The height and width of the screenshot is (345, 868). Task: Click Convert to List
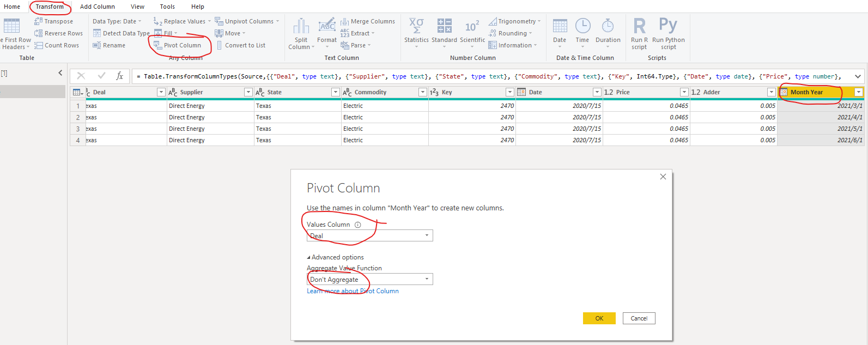click(x=240, y=45)
